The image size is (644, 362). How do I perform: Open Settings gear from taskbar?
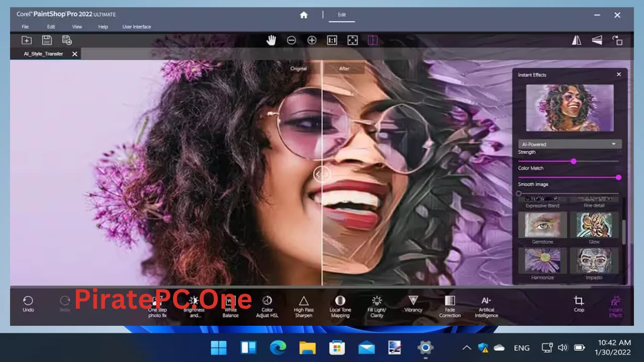pos(425,347)
